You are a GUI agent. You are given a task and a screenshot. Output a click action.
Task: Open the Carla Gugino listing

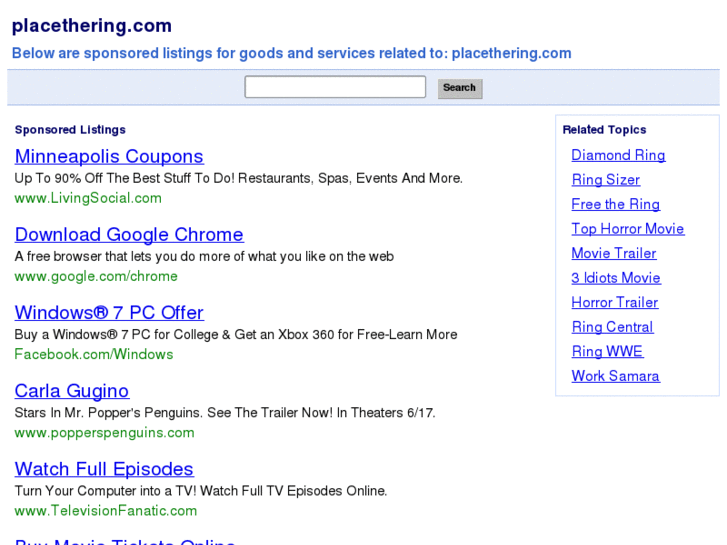[72, 391]
